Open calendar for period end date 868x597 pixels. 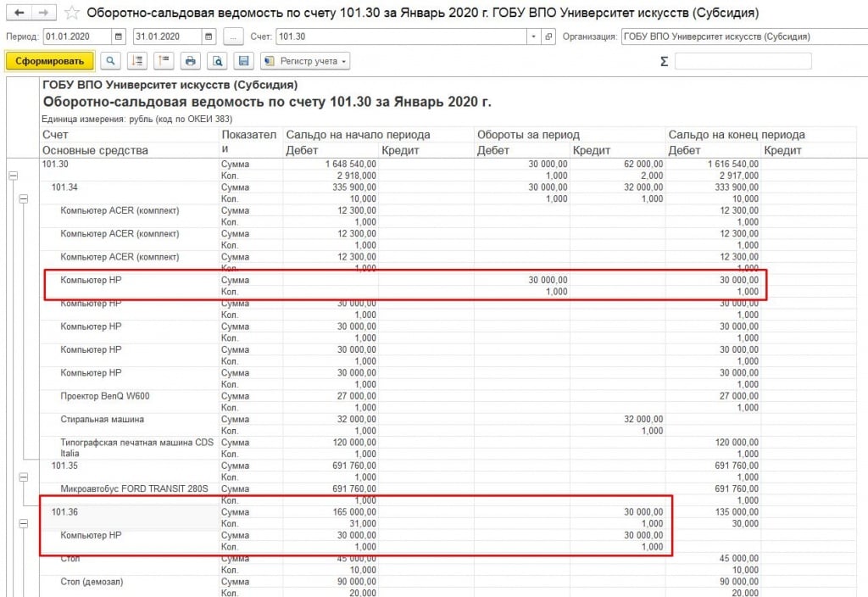click(209, 37)
